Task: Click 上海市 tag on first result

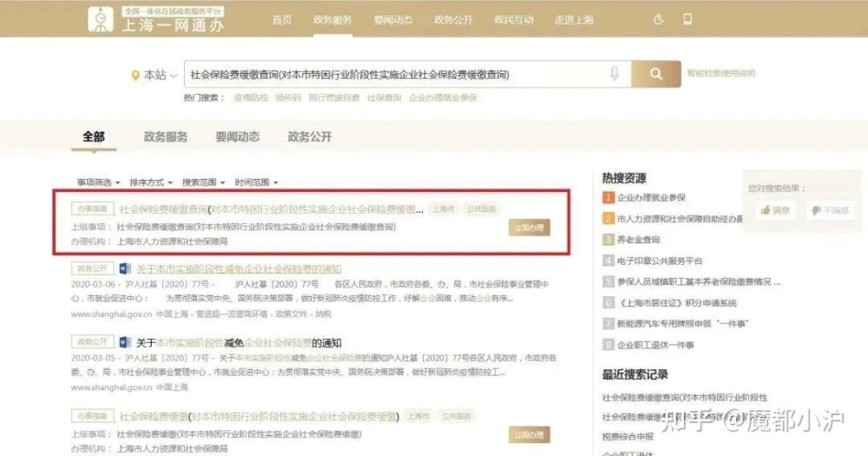Action: point(444,208)
